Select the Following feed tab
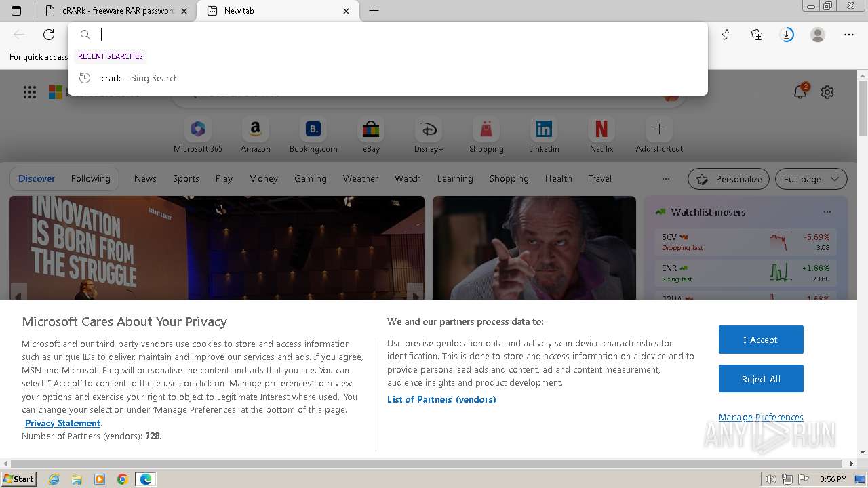Image resolution: width=868 pixels, height=488 pixels. click(91, 178)
